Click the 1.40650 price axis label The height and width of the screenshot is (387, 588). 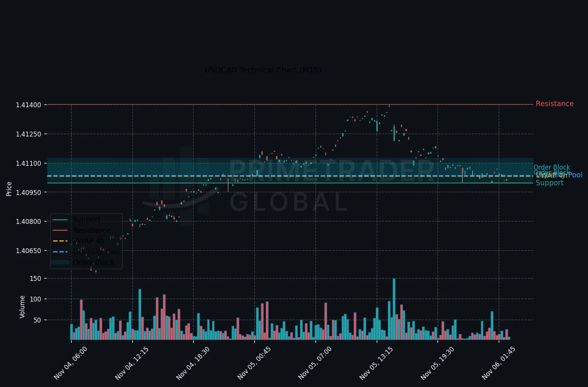pos(28,251)
